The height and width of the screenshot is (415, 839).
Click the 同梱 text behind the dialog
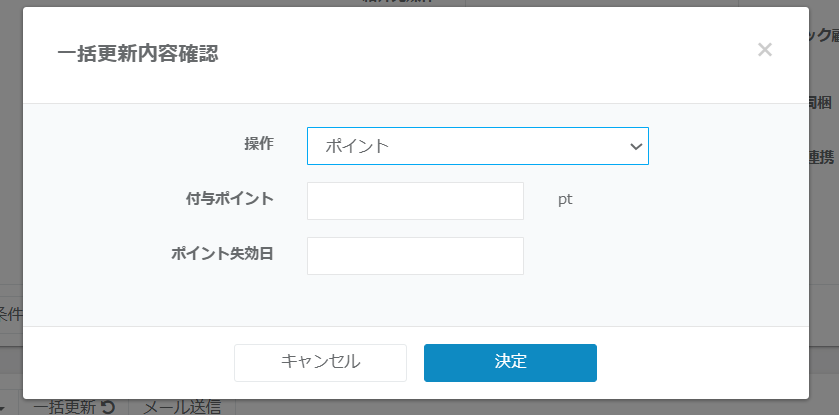[822, 101]
